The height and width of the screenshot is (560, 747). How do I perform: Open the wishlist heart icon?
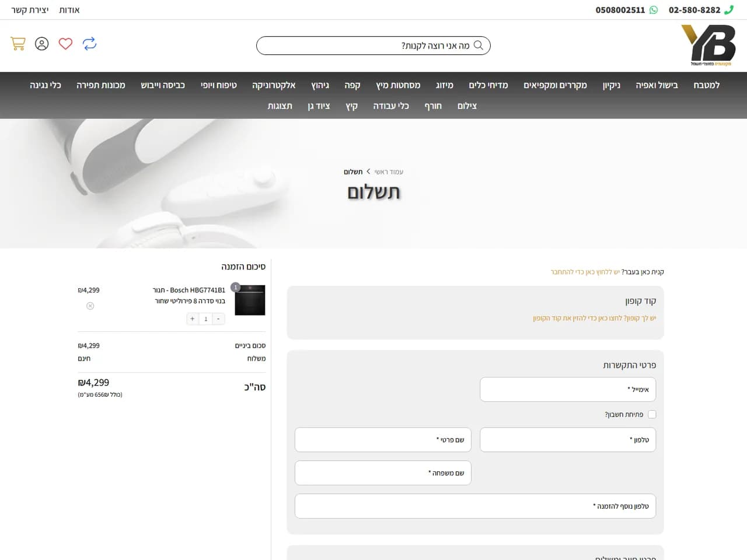click(65, 44)
